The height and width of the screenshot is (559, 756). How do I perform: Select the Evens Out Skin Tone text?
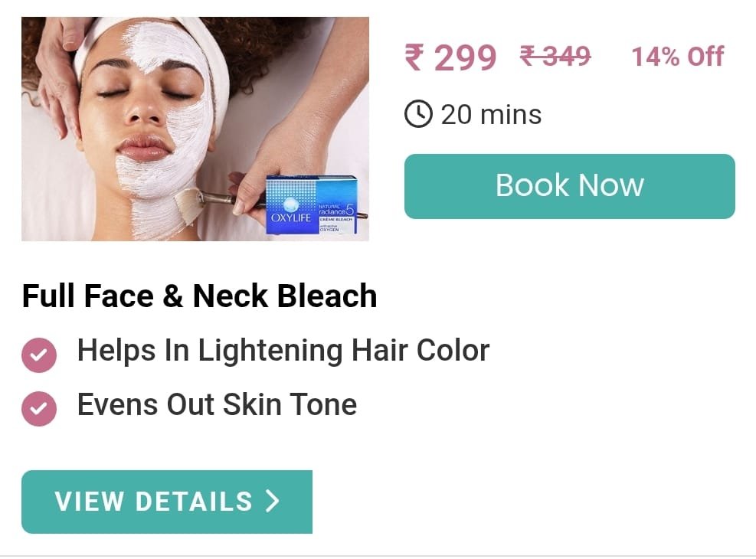click(217, 404)
